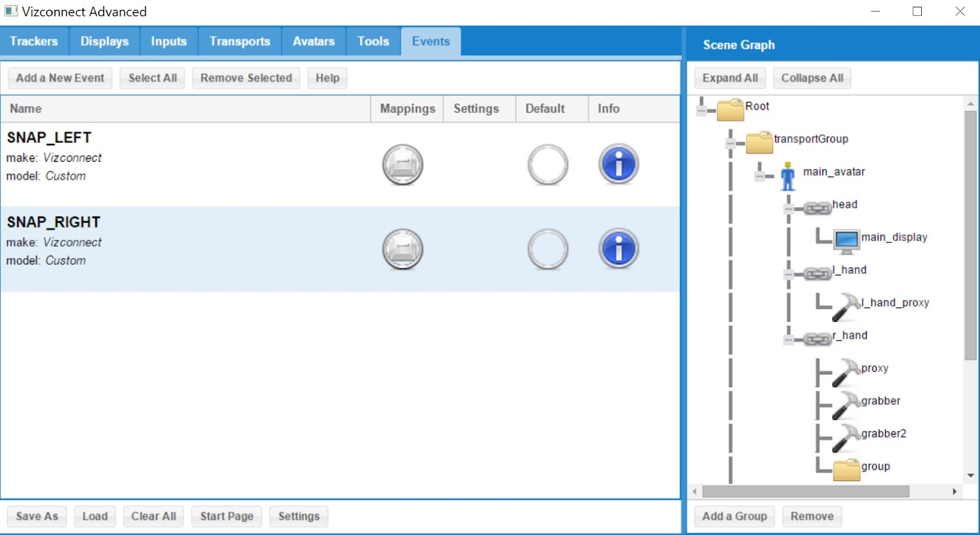This screenshot has height=535, width=980.
Task: Select main_display label in scene graph
Action: click(894, 237)
